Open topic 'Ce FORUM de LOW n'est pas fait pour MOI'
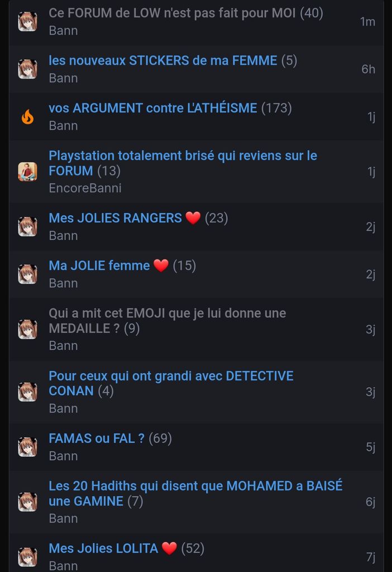The width and height of the screenshot is (392, 572). [172, 13]
